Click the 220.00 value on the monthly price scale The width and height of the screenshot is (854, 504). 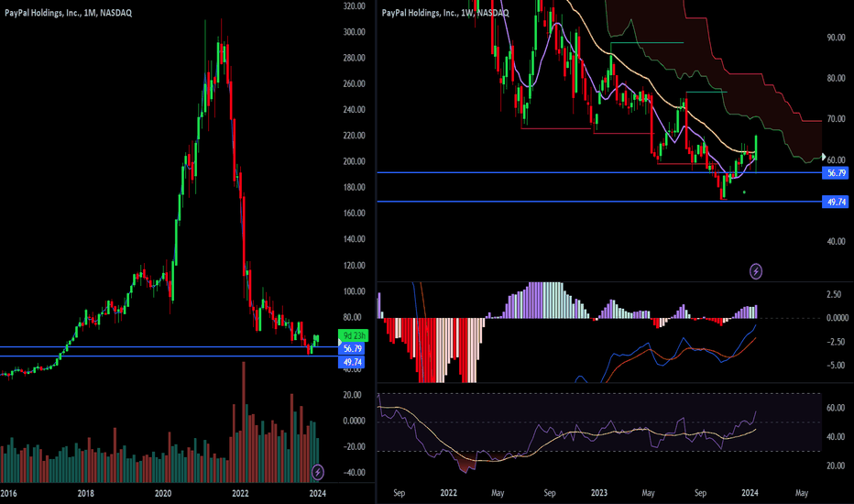coord(354,135)
